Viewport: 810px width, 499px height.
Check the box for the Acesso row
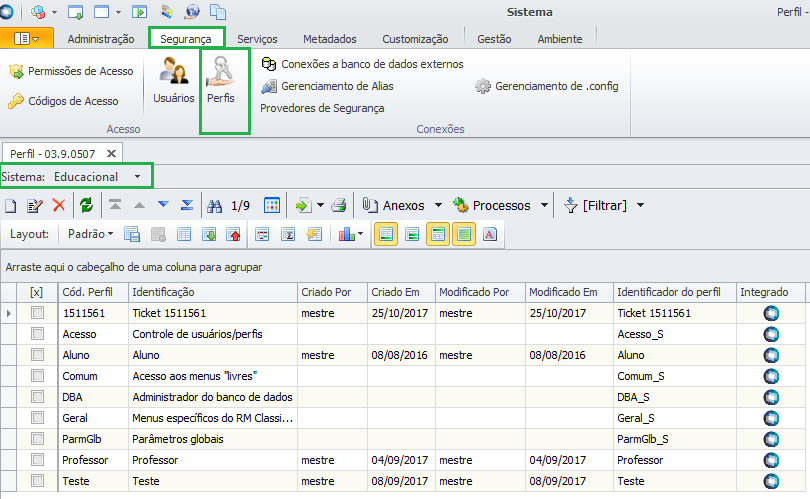(37, 334)
